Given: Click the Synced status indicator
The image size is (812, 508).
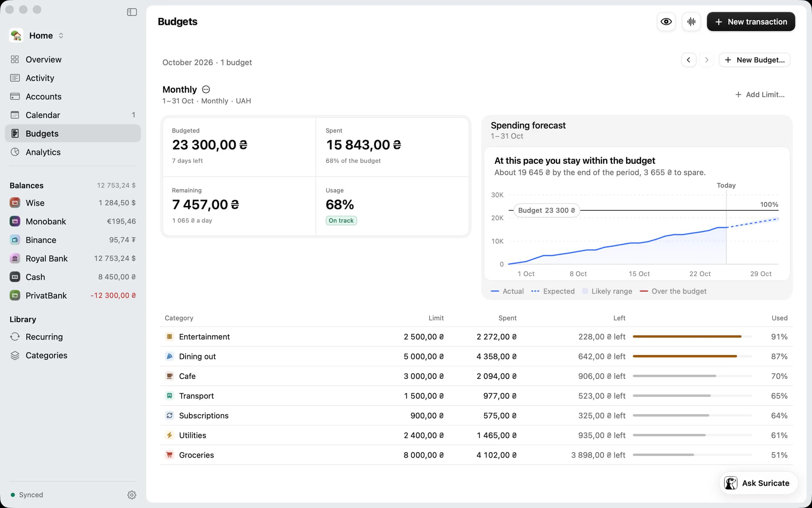Looking at the screenshot, I should pos(27,495).
